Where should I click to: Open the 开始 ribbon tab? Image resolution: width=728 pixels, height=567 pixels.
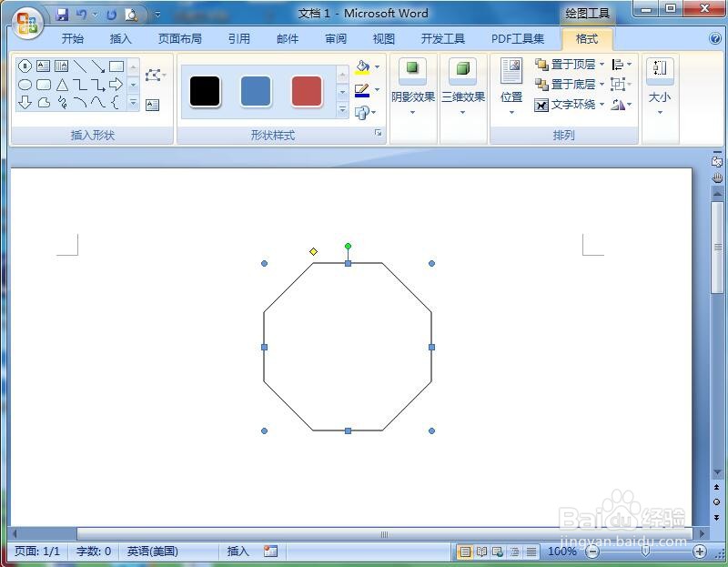[x=73, y=38]
